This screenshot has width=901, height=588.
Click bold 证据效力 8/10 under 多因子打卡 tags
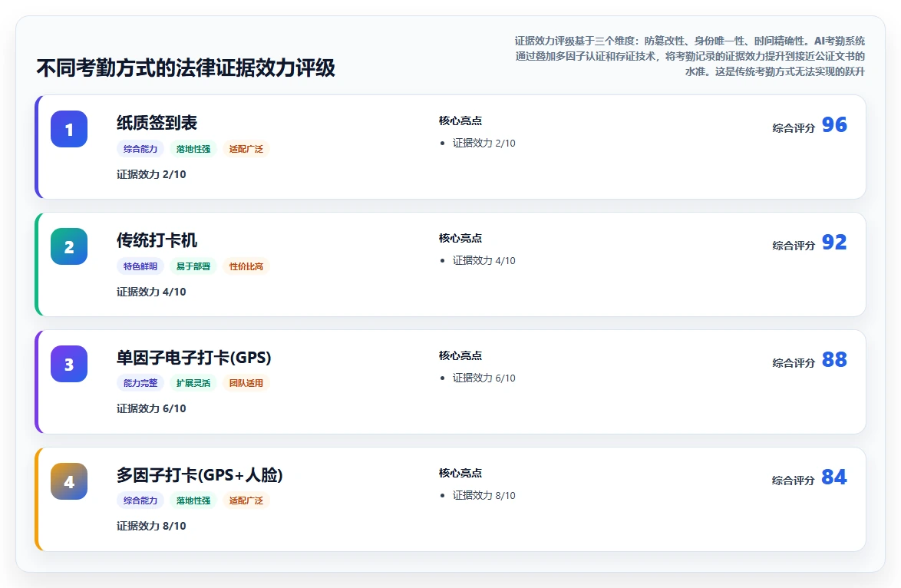tap(151, 526)
